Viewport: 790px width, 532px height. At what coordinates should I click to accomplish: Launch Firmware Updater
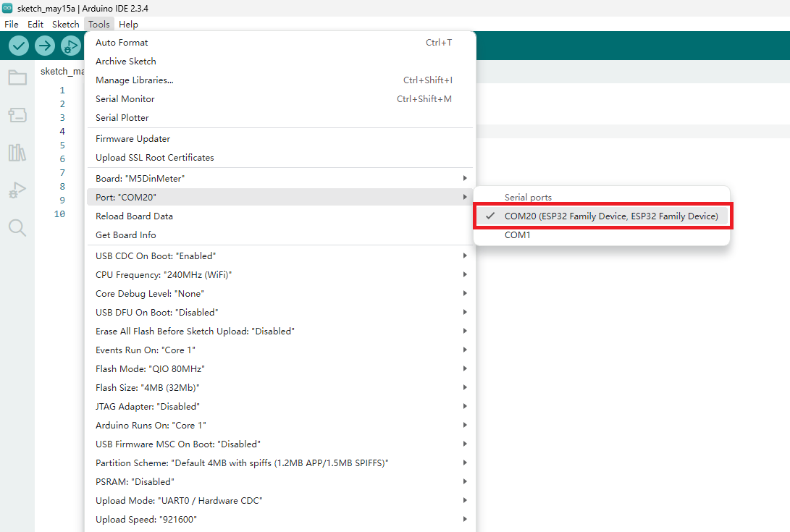coord(280,138)
